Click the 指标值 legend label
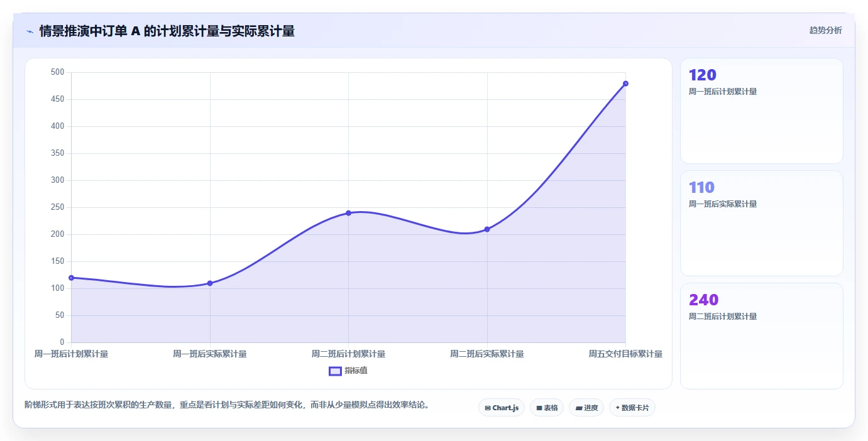Screen dimensions: 868x441 coord(356,371)
